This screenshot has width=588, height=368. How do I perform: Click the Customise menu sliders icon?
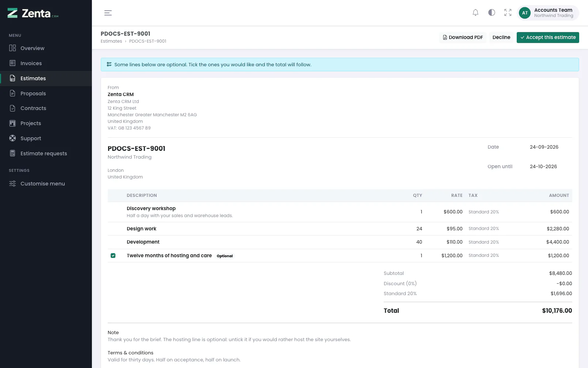(12, 184)
